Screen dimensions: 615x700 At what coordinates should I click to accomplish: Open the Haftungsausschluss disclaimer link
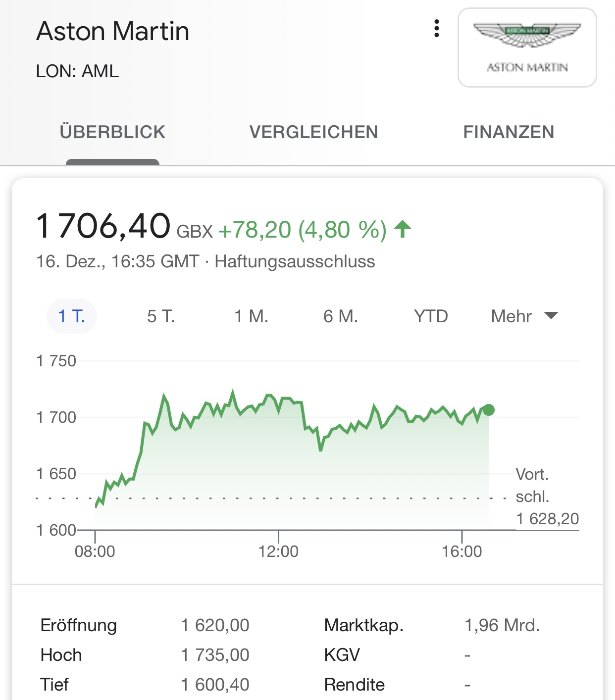(x=295, y=261)
